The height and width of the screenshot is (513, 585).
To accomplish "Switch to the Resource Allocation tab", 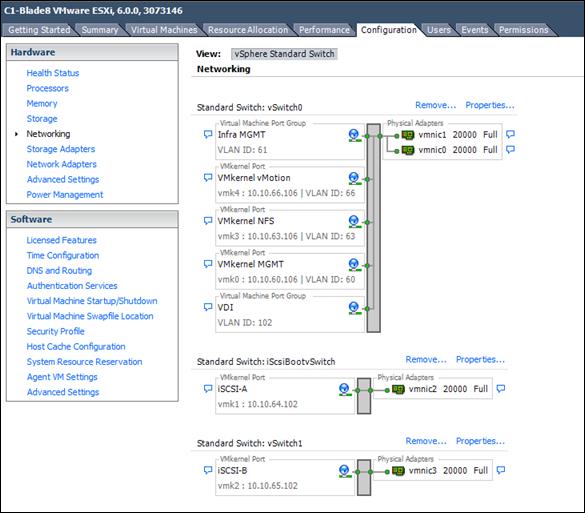I will coord(248,30).
